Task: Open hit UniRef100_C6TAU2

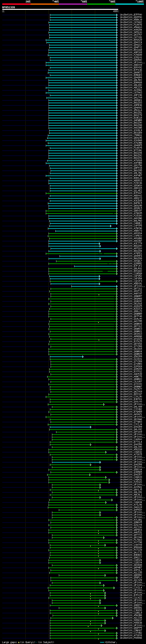Action: tap(131, 22)
